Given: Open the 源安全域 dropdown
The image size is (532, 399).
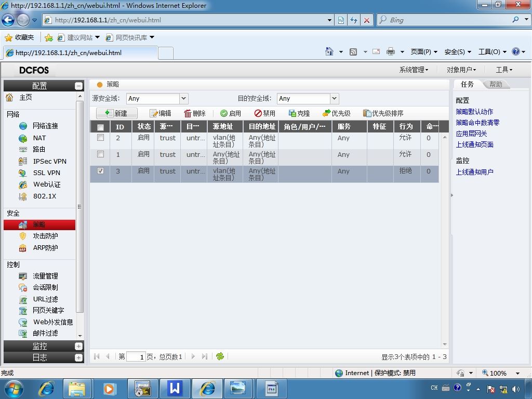Looking at the screenshot, I should pyautogui.click(x=183, y=99).
